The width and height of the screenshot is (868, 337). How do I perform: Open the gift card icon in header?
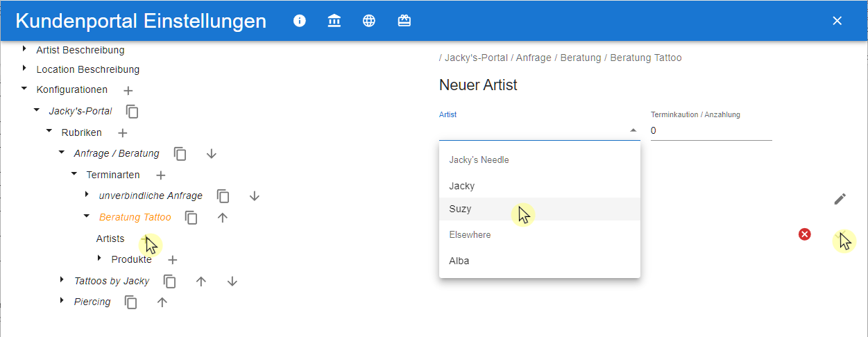[405, 21]
